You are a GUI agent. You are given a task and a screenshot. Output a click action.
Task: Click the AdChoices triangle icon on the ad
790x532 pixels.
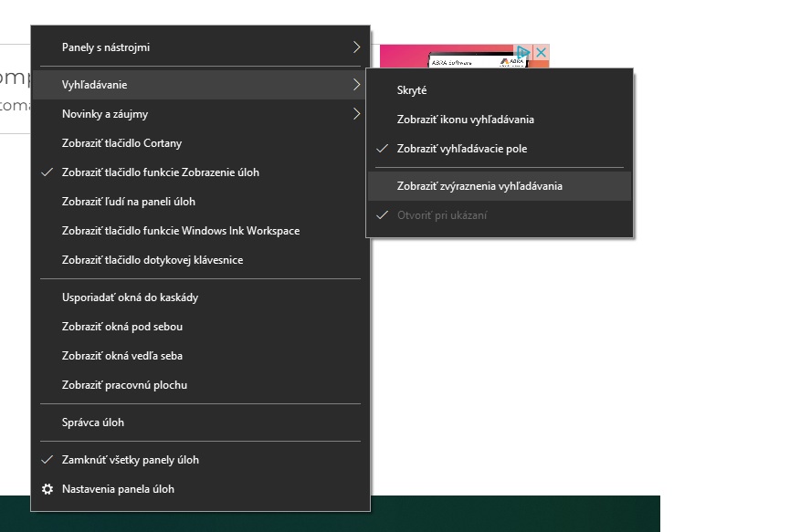point(523,52)
